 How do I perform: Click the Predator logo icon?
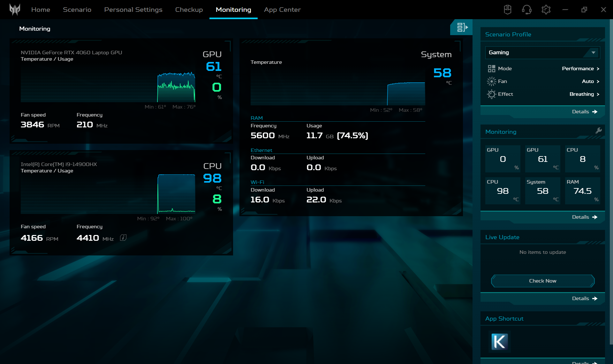click(15, 10)
